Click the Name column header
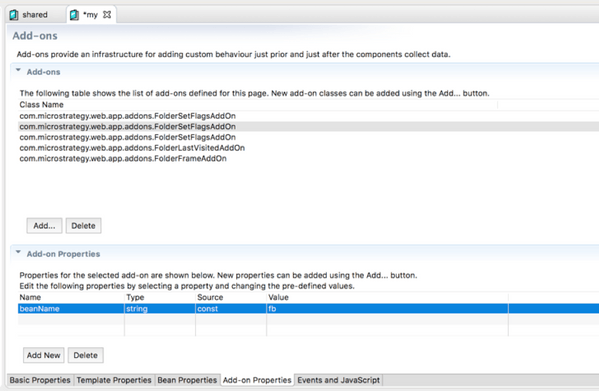599x391 pixels. (x=71, y=297)
